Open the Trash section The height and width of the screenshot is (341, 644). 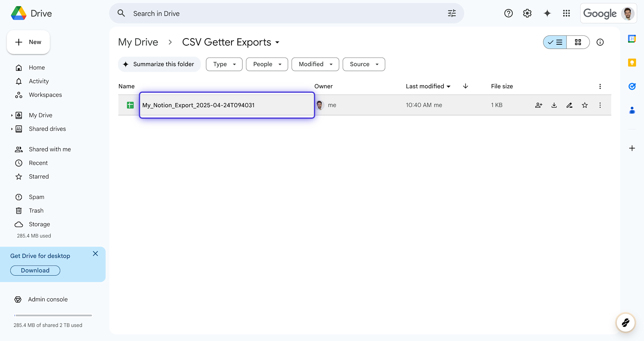click(36, 210)
